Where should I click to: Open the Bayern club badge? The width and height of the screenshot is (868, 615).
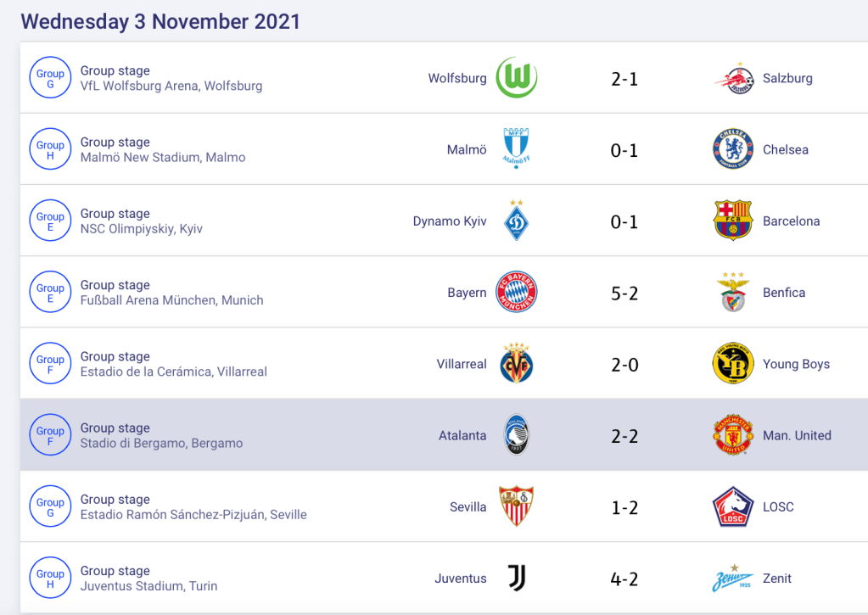tap(516, 293)
